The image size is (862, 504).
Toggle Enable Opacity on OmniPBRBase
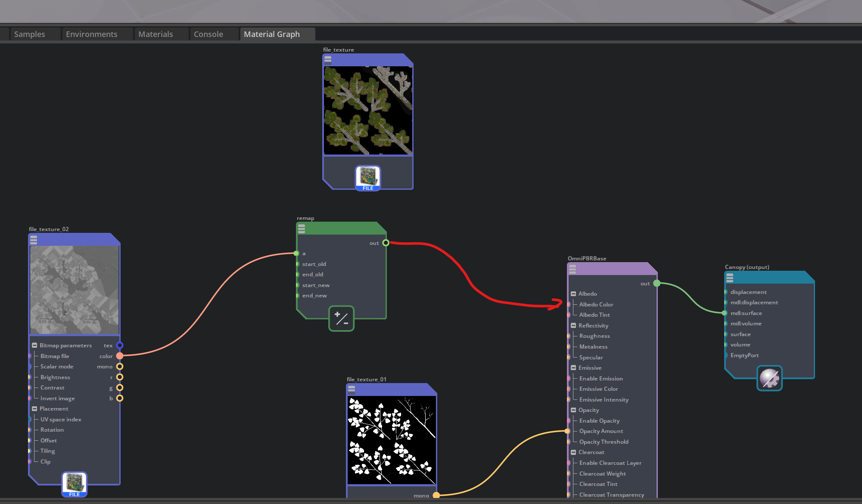pos(599,421)
